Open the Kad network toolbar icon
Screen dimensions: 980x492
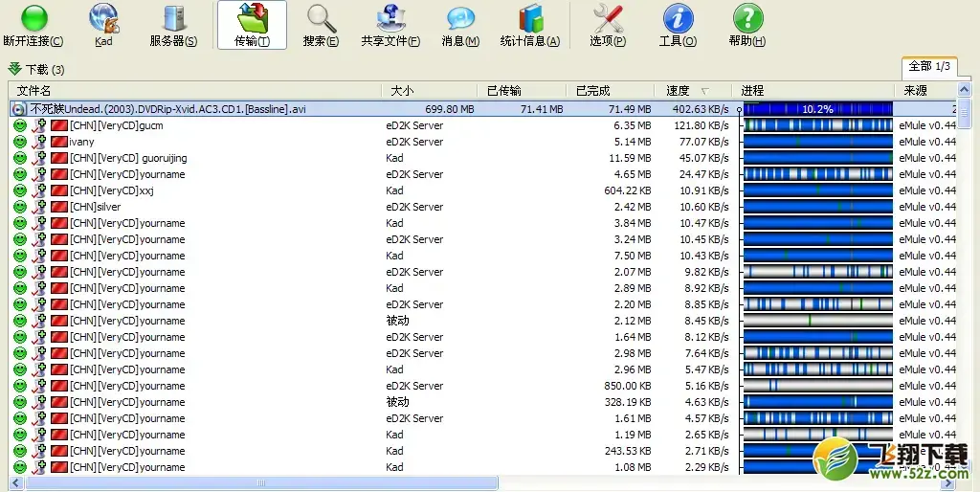(103, 25)
